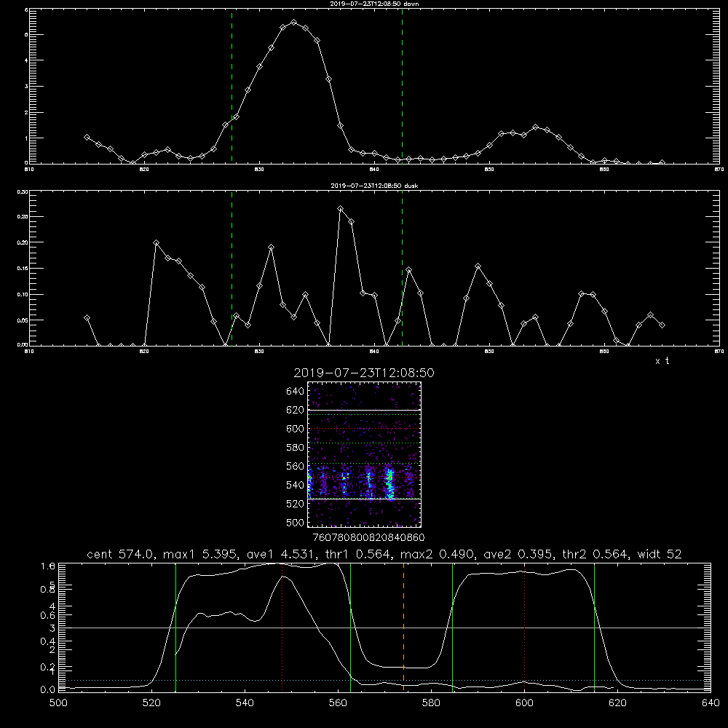Click the 'ave1 4.531' value in the stats line
Viewport: 728px width, 728px height.
point(282,554)
